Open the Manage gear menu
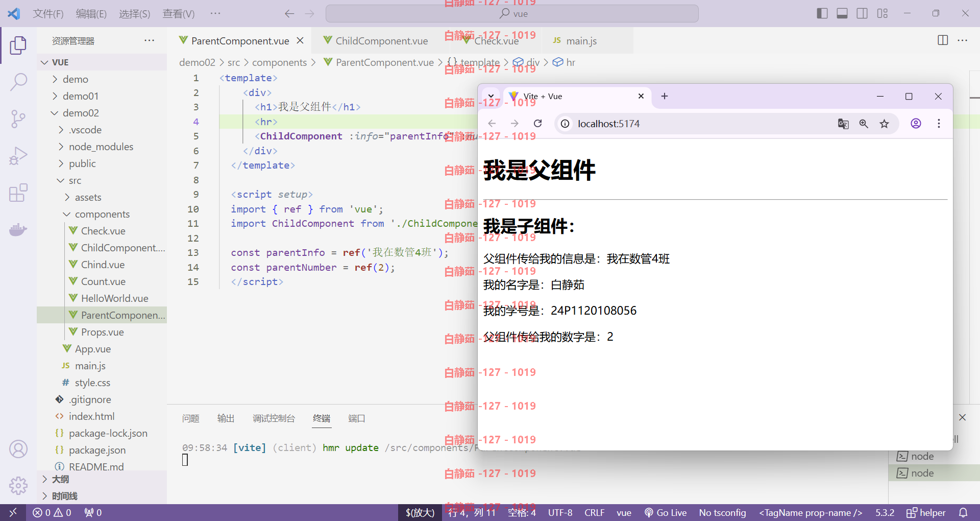This screenshot has height=521, width=980. click(x=18, y=486)
